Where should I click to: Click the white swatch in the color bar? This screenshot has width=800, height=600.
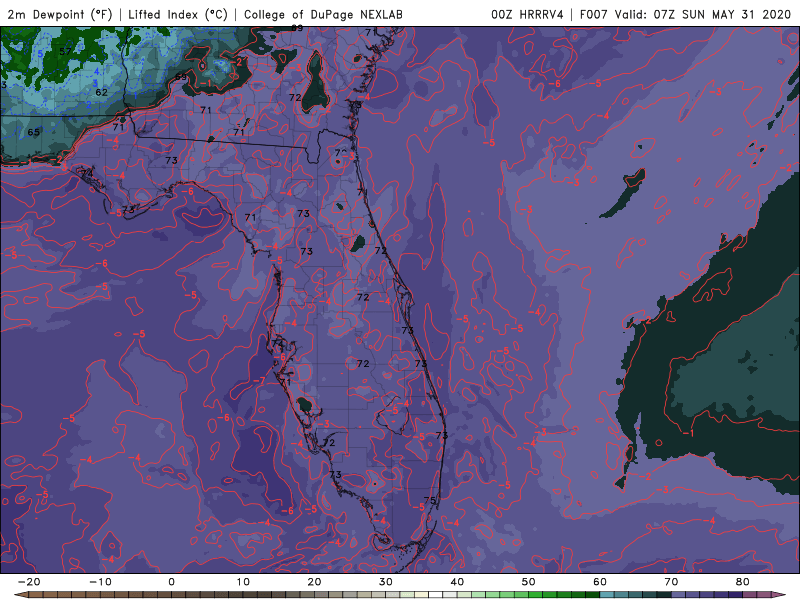[x=436, y=595]
